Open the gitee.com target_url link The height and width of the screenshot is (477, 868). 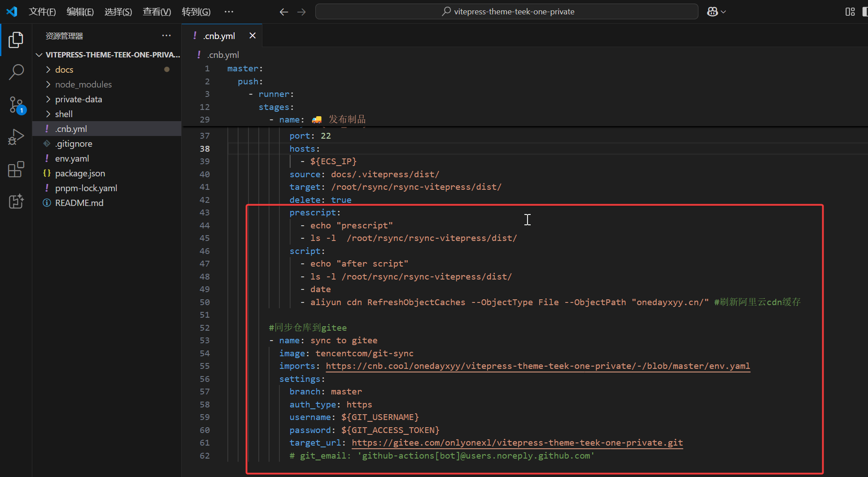517,443
